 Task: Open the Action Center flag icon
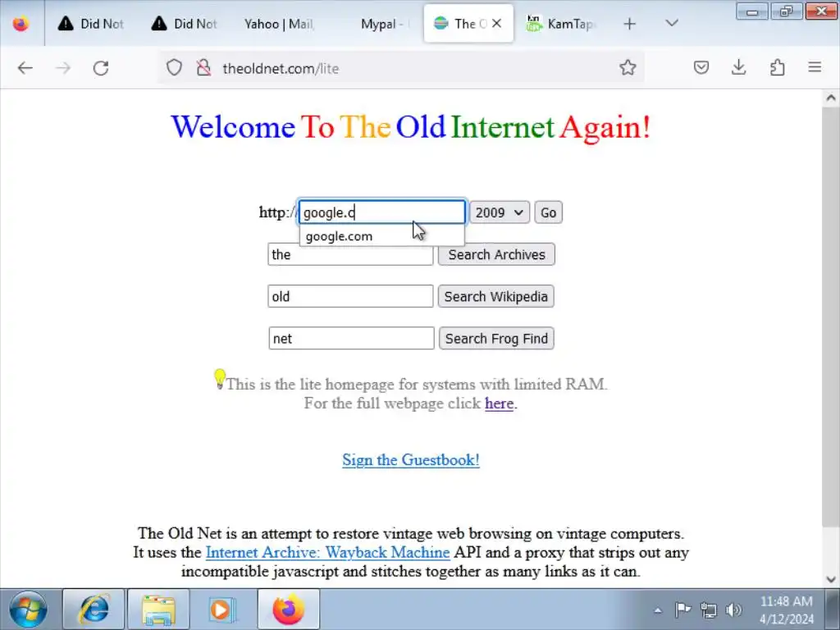pos(682,609)
